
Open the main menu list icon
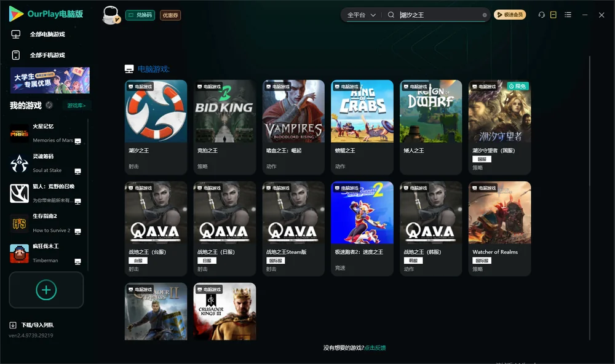tap(568, 15)
